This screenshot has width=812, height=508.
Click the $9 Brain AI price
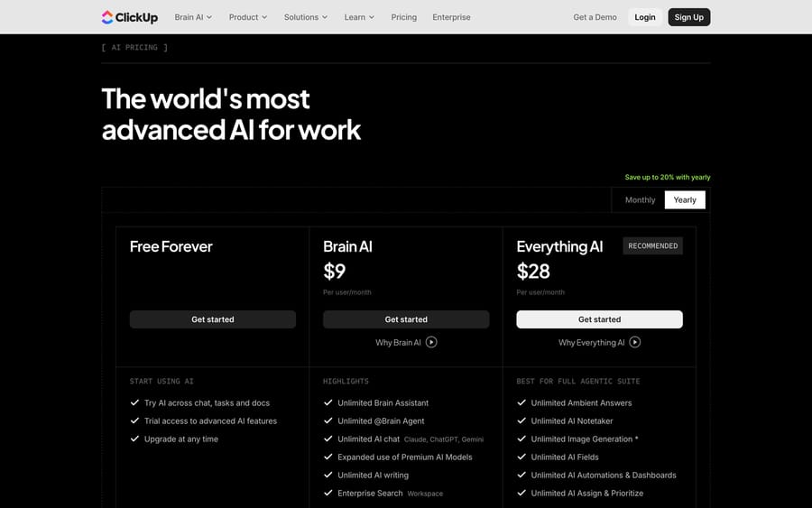click(334, 272)
